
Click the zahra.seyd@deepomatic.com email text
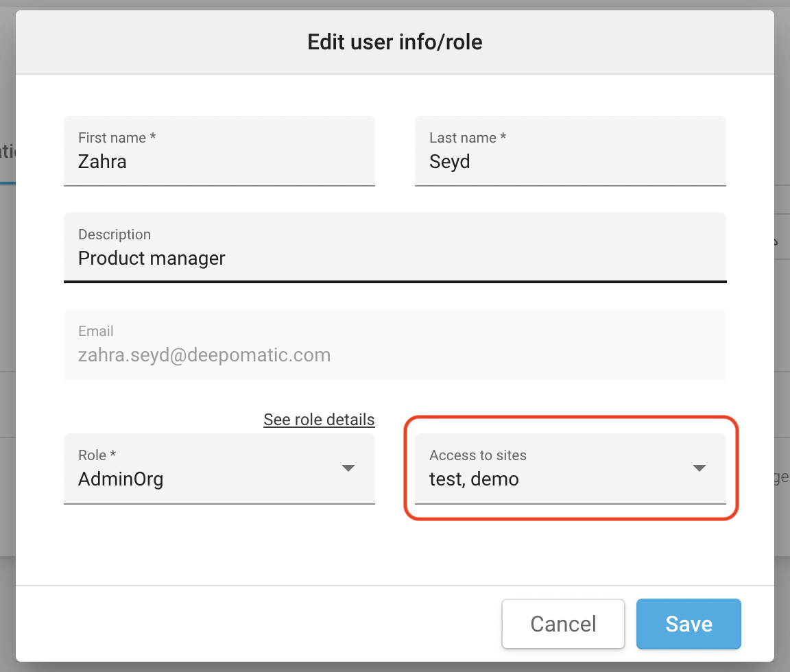[x=204, y=355]
